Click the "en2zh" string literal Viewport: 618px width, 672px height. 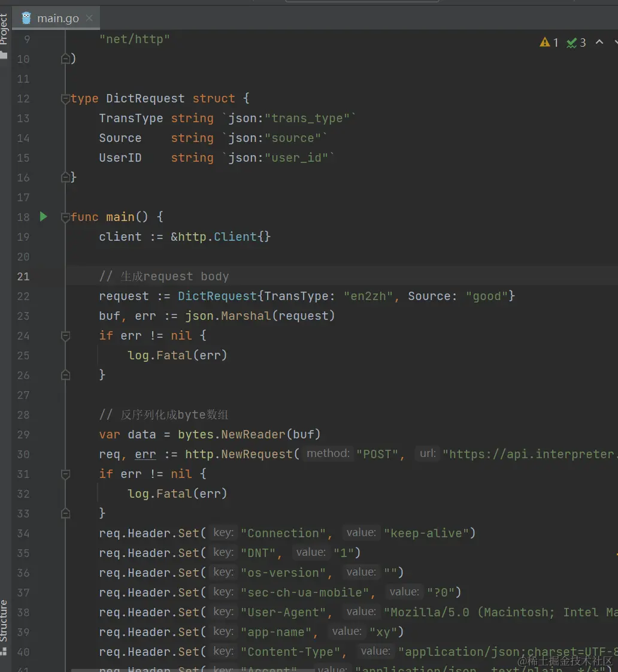click(368, 296)
